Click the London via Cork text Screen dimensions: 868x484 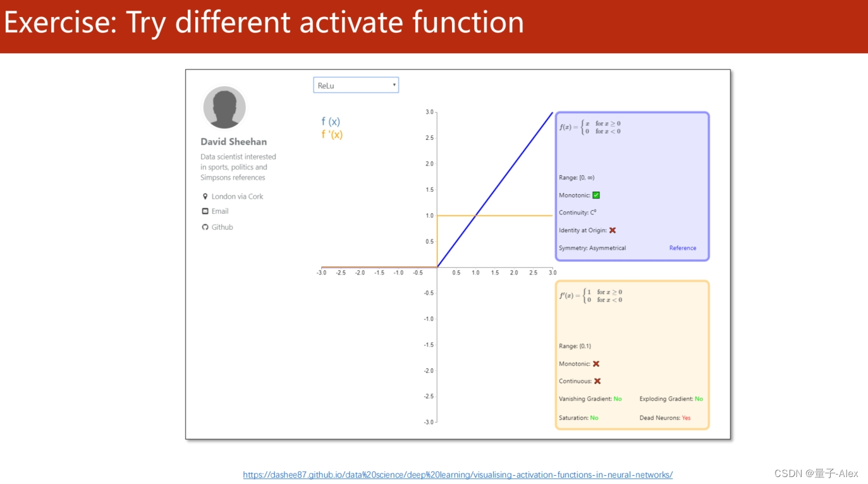(x=237, y=196)
